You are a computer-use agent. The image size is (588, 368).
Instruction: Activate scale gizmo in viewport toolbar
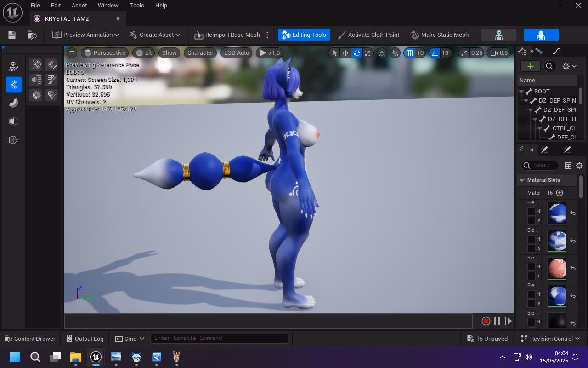click(368, 53)
